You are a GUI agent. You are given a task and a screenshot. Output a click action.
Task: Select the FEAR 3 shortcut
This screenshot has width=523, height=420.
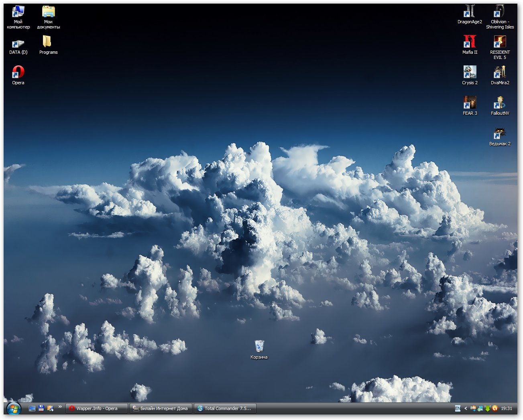coord(470,103)
